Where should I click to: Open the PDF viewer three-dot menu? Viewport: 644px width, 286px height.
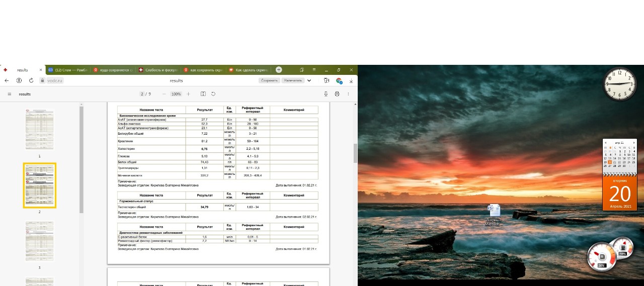pyautogui.click(x=348, y=94)
